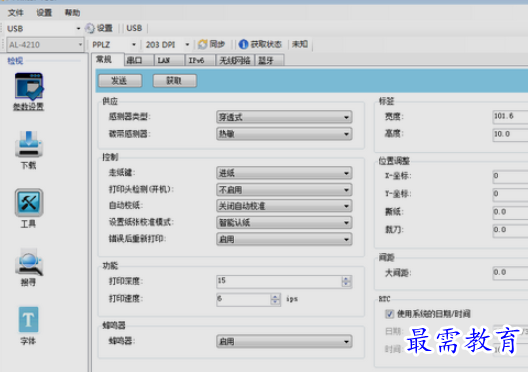This screenshot has width=528, height=372.
Task: Click the USB toolbar button beside 设置
Action: (x=134, y=28)
